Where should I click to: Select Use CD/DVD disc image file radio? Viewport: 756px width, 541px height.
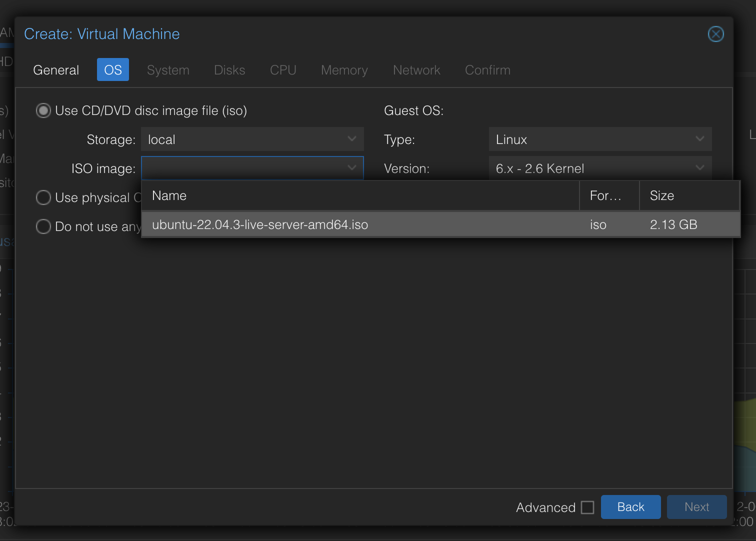pos(43,110)
